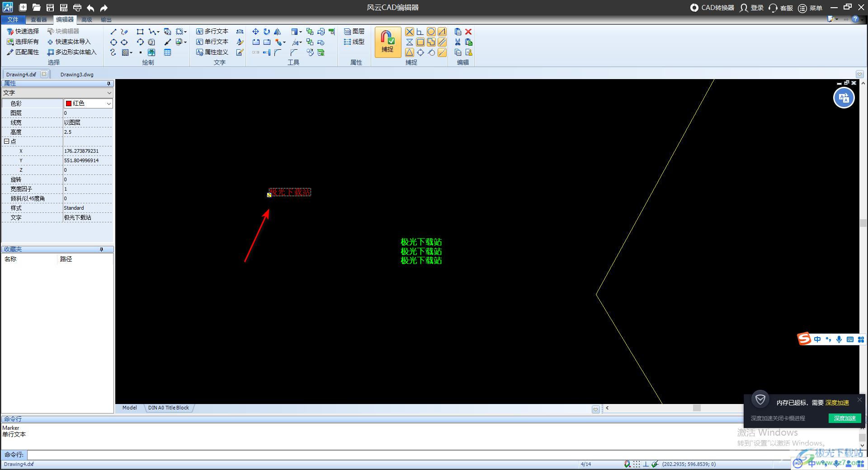Toggle parallel snap double-line icon
The width and height of the screenshot is (868, 470).
(442, 42)
